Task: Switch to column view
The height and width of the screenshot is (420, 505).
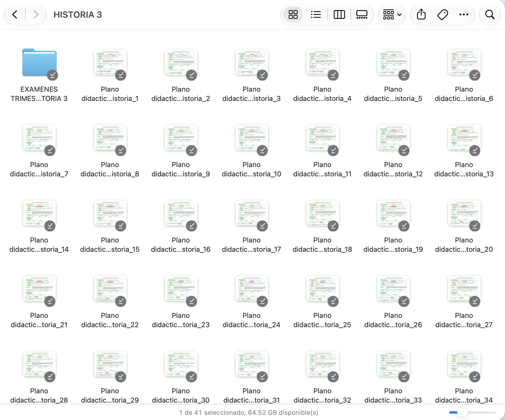Action: click(x=339, y=15)
